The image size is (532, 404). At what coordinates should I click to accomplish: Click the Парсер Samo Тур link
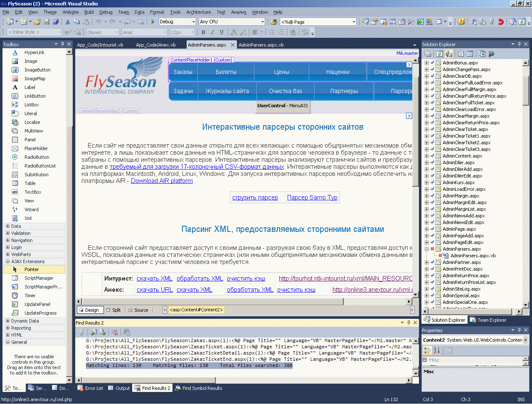[x=312, y=197]
